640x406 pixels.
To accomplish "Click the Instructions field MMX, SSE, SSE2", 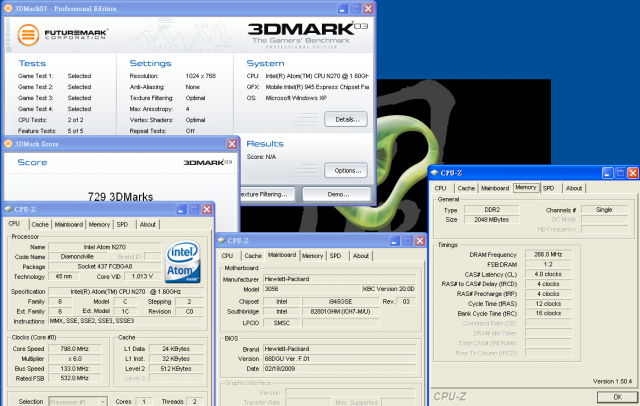I will pos(126,321).
